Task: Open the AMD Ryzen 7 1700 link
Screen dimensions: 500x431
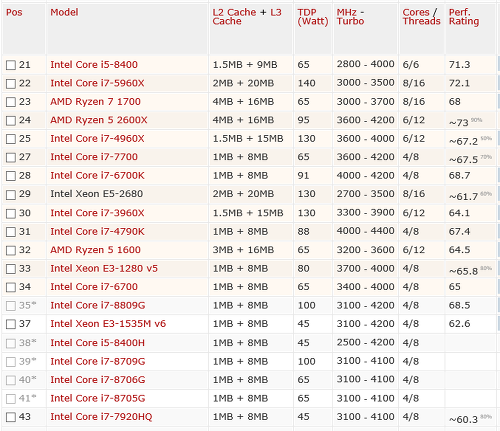Action: 95,102
